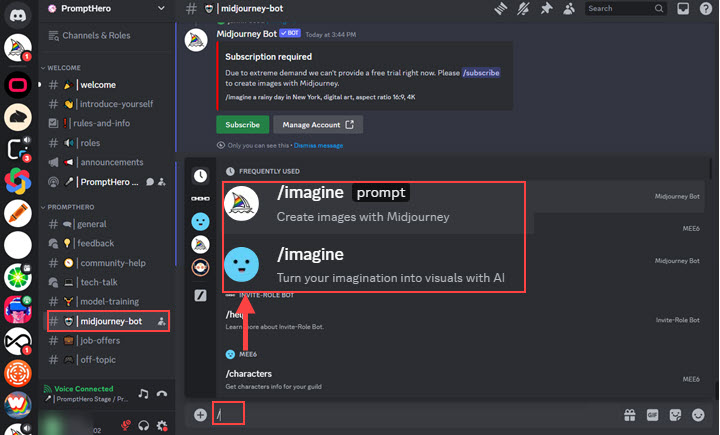This screenshot has height=435, width=720.
Task: Disconnect from voice channel icon
Action: tap(162, 394)
